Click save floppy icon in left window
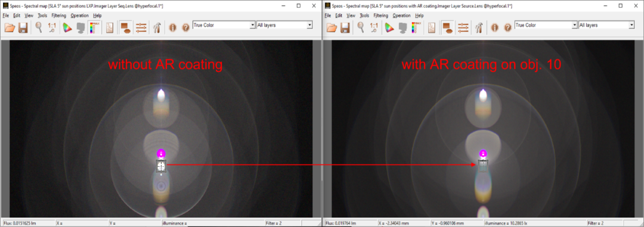Viewport: 644px width, 227px height. 23,27
